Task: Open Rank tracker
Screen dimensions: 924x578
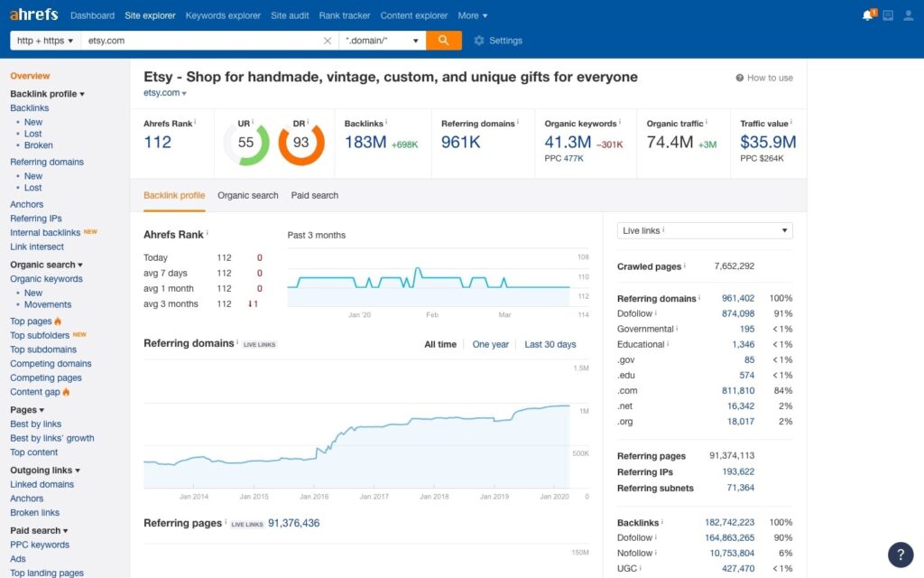Action: 344,16
